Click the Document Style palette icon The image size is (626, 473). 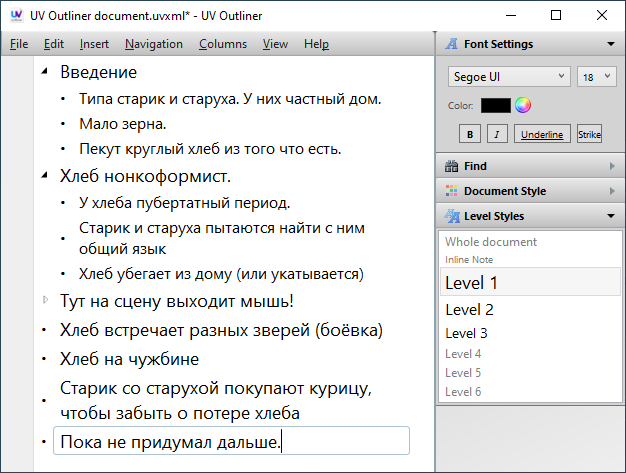coord(452,191)
